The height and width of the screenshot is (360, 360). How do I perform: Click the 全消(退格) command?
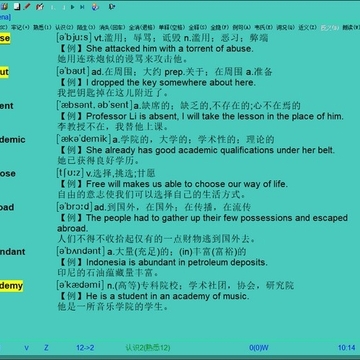click(x=142, y=27)
